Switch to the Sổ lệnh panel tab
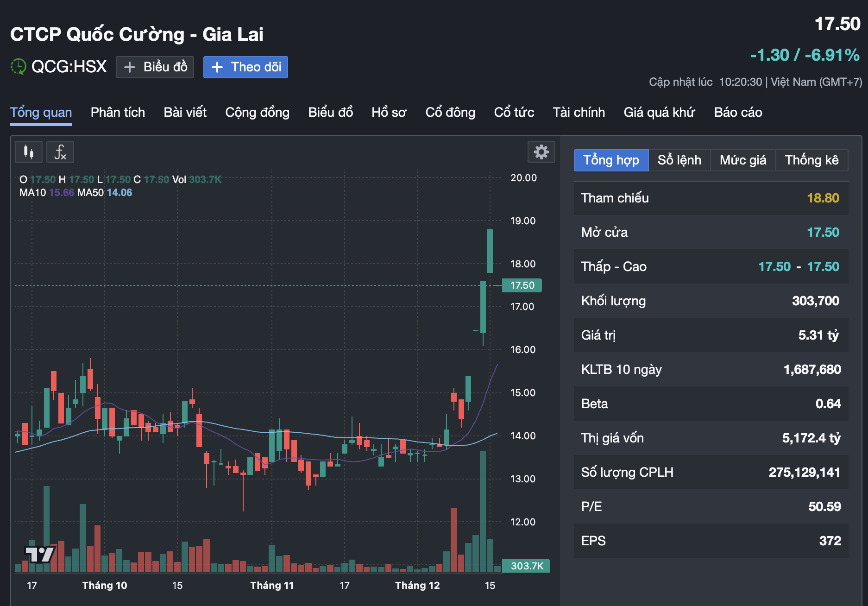Viewport: 868px width, 606px height. [679, 160]
